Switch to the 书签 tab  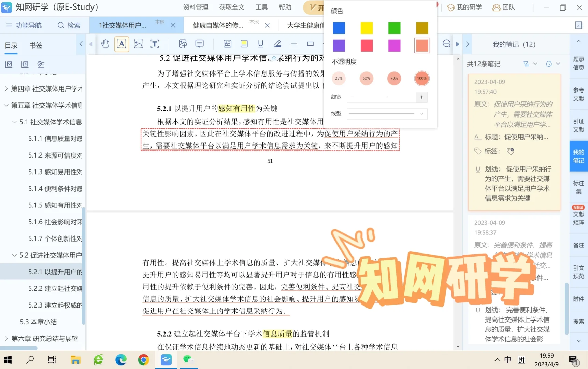35,45
